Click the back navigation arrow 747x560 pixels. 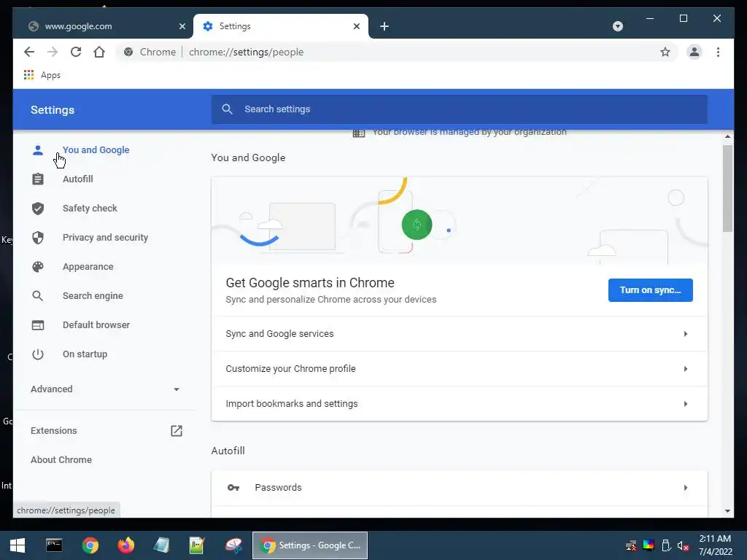(29, 52)
